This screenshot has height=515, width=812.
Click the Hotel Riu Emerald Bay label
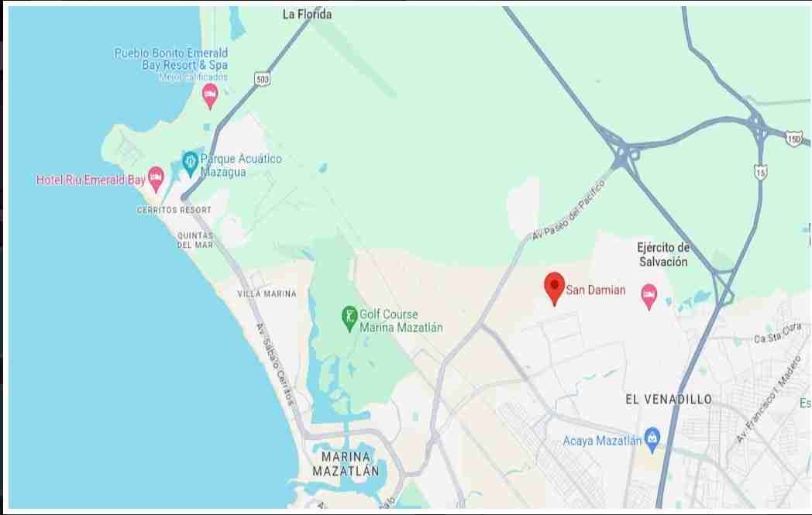click(x=91, y=180)
